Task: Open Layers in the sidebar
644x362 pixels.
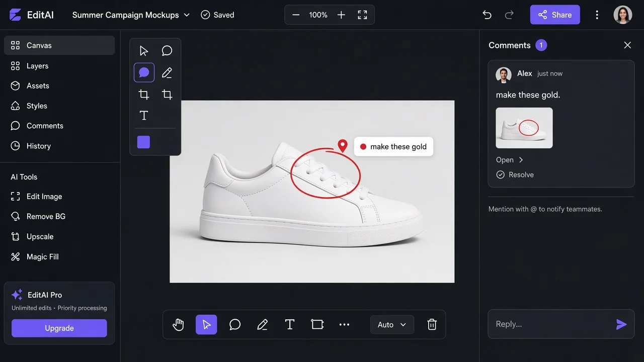Action: [59, 66]
